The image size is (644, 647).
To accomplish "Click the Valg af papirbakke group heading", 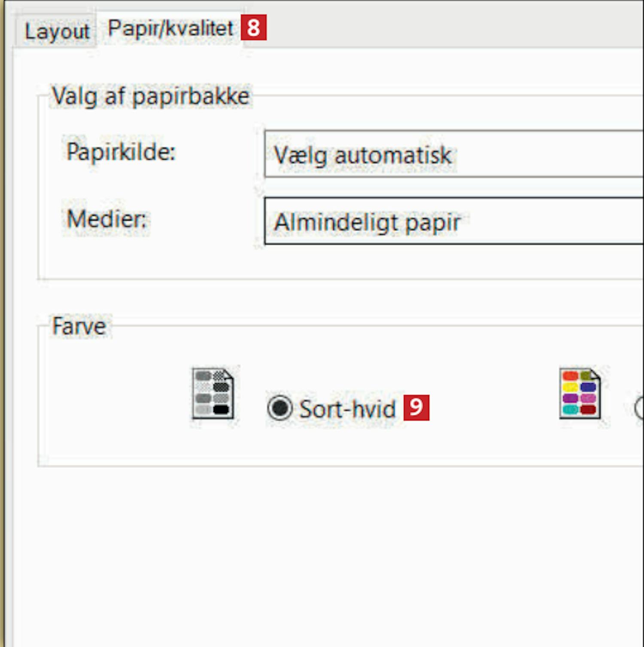I will click(x=150, y=96).
